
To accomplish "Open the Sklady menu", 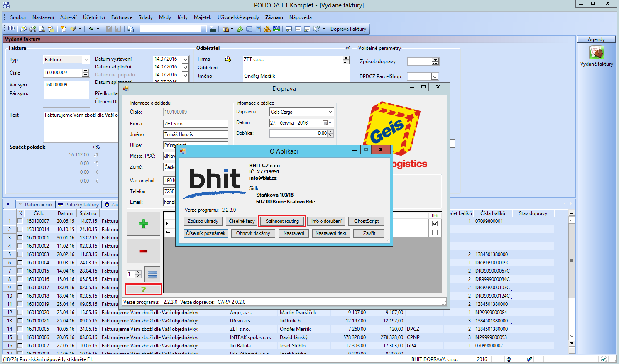I will [x=146, y=17].
